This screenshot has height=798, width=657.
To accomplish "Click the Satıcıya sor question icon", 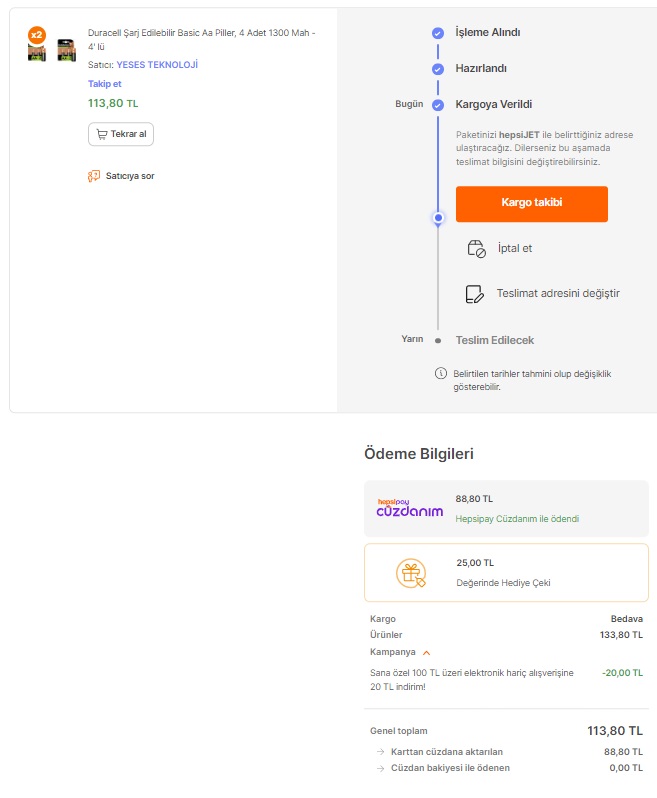I will click(x=94, y=176).
